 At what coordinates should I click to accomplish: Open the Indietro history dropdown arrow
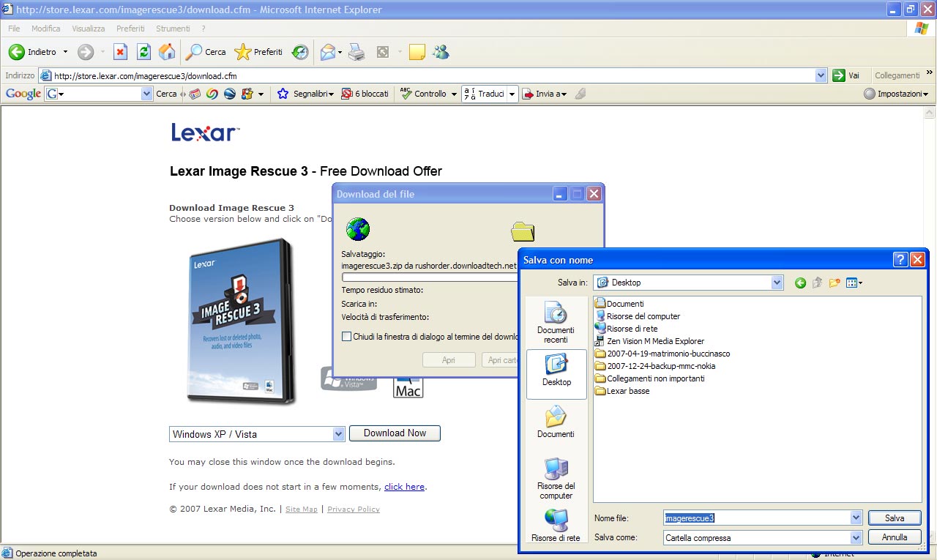[65, 52]
